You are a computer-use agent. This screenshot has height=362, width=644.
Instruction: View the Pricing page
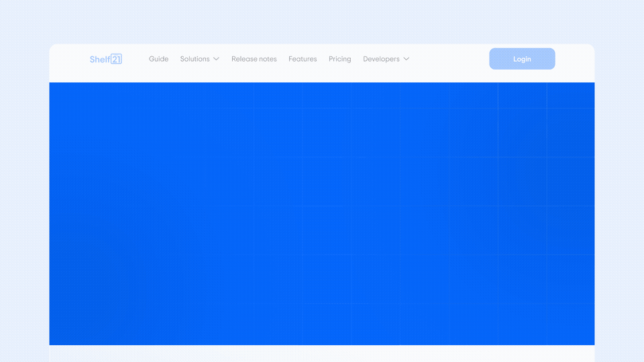click(339, 59)
